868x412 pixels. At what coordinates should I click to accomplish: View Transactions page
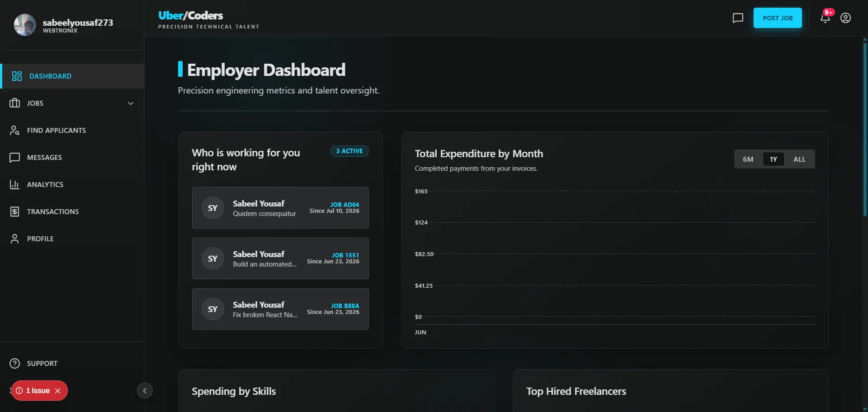[72, 211]
